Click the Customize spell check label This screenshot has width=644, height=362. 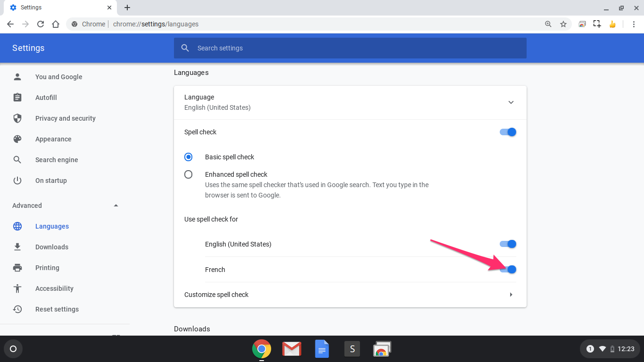[216, 295]
